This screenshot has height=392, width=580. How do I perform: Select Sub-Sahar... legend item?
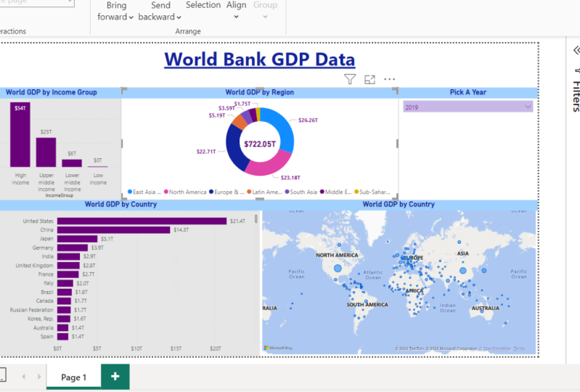point(372,192)
